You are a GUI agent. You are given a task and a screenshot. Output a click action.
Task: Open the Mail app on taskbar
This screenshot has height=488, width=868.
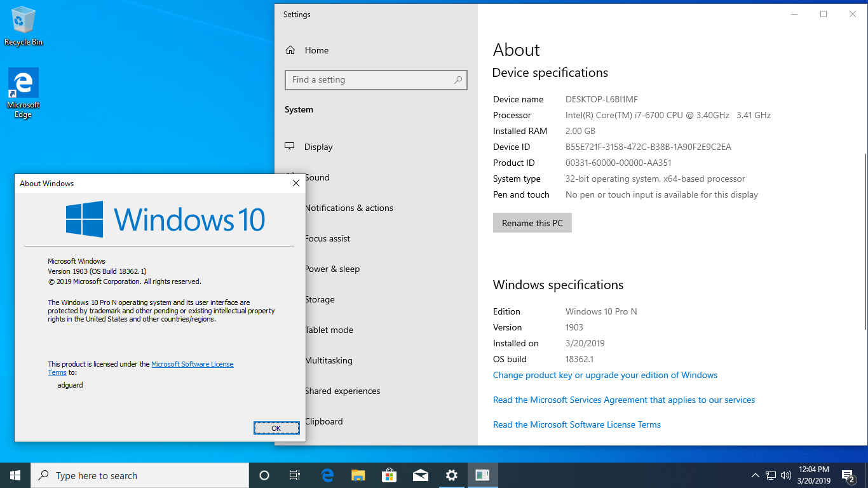[x=420, y=475]
